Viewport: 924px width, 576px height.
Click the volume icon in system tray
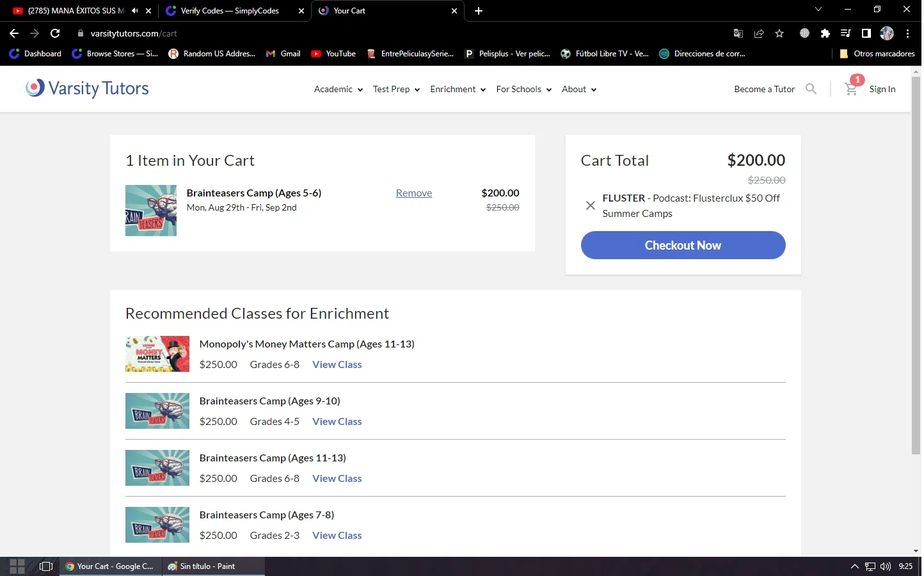pos(886,566)
